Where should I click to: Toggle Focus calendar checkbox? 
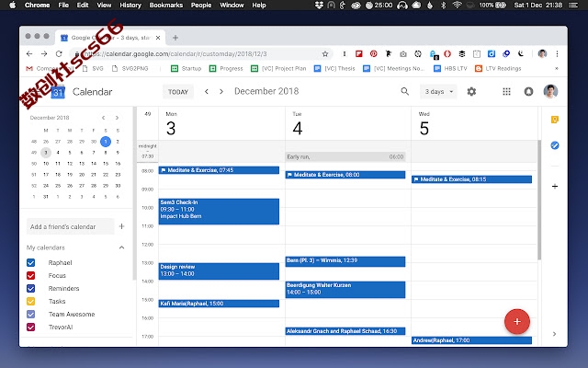pyautogui.click(x=30, y=275)
